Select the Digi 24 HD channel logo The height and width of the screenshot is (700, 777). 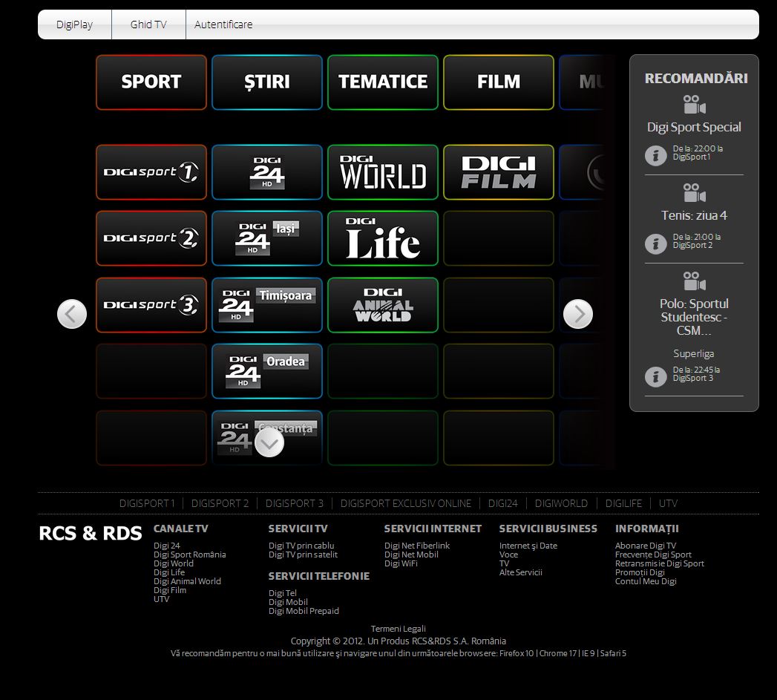(x=266, y=172)
